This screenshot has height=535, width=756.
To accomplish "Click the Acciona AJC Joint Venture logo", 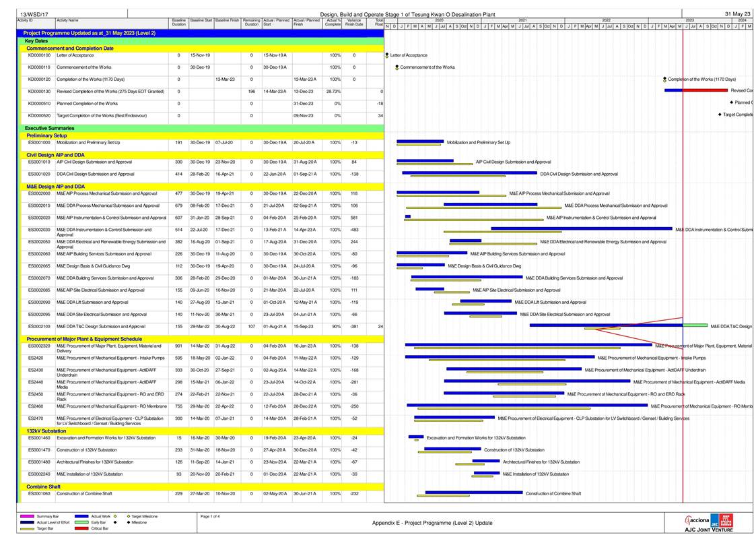I will 708,522.
